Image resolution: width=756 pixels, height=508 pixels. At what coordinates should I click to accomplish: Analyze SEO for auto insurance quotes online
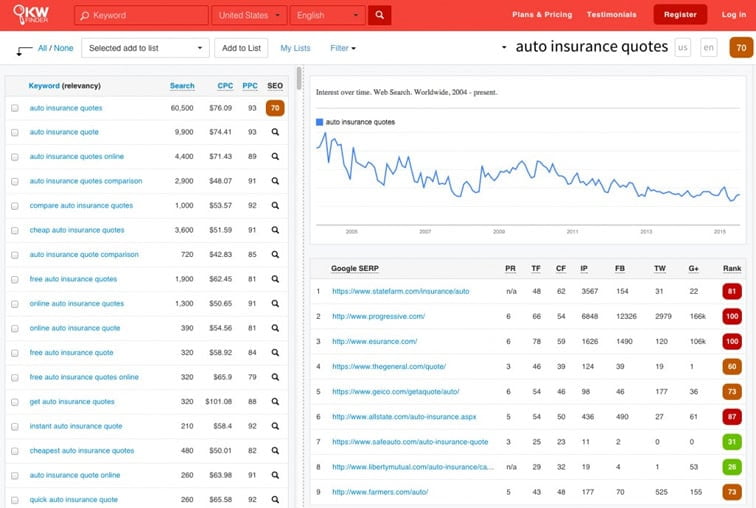[275, 157]
